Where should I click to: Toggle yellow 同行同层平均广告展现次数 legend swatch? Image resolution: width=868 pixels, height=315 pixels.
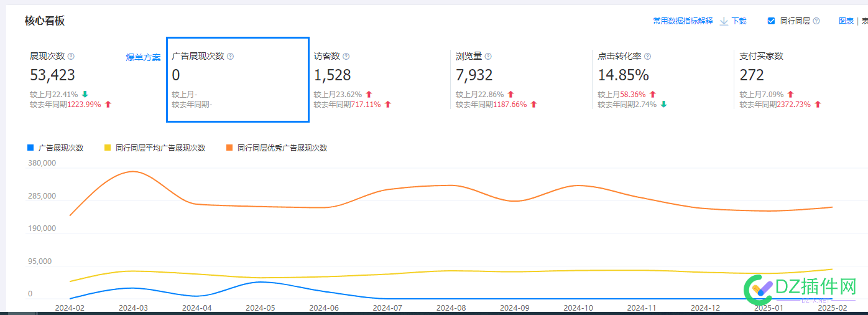pyautogui.click(x=108, y=148)
